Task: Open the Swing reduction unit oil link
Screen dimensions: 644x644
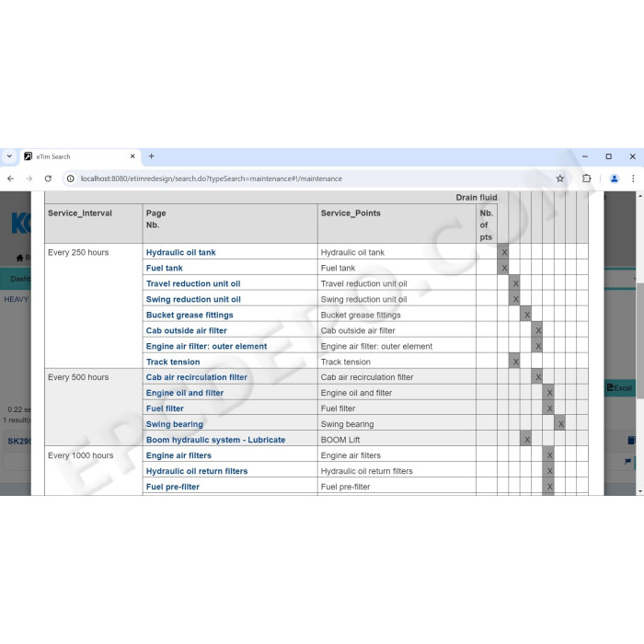Action: (193, 299)
